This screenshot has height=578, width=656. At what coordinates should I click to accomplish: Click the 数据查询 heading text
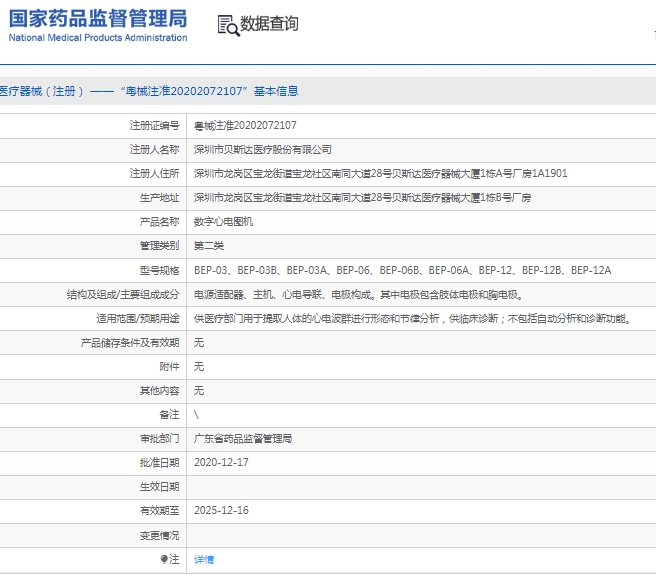[269, 23]
